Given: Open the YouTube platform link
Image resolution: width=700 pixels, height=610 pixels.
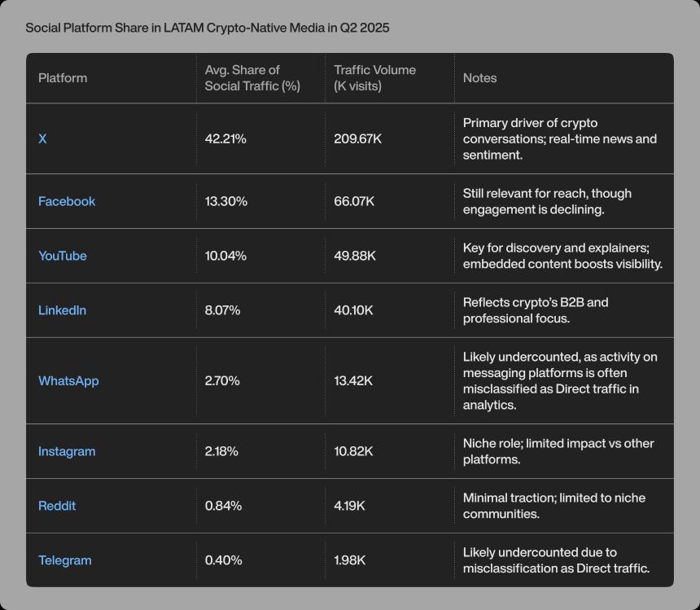Looking at the screenshot, I should (x=63, y=256).
